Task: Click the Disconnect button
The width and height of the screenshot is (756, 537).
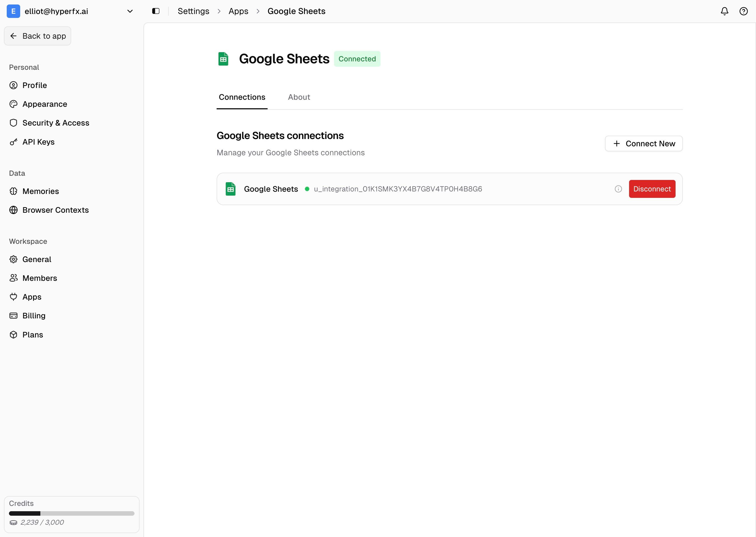Action: [x=651, y=189]
